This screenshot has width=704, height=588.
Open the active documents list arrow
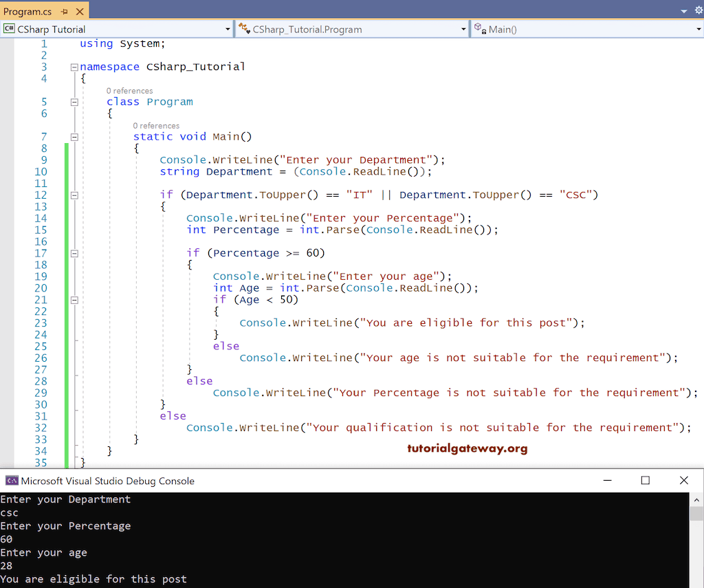683,12
